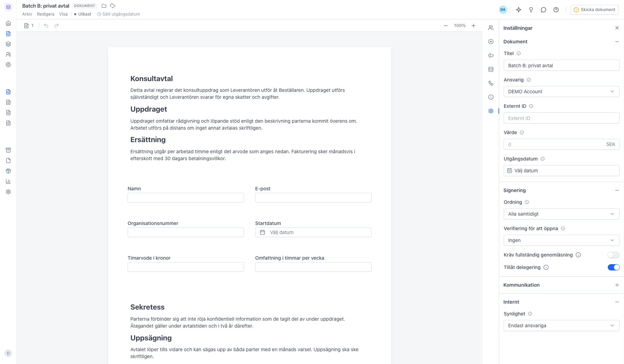624x364 pixels.
Task: Collapse the Signering section
Action: pyautogui.click(x=617, y=190)
